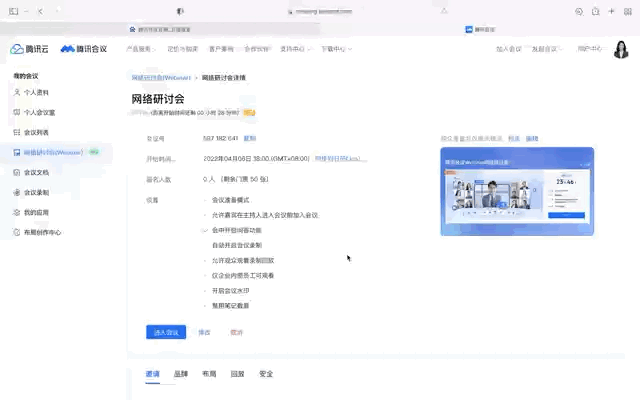
Task: Open 我的应用 in sidebar
Action: point(36,212)
